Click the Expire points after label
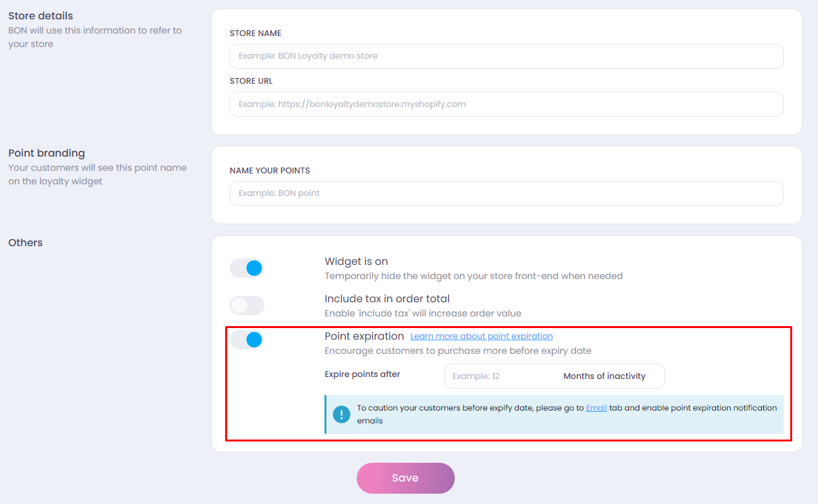This screenshot has width=818, height=504. point(363,374)
